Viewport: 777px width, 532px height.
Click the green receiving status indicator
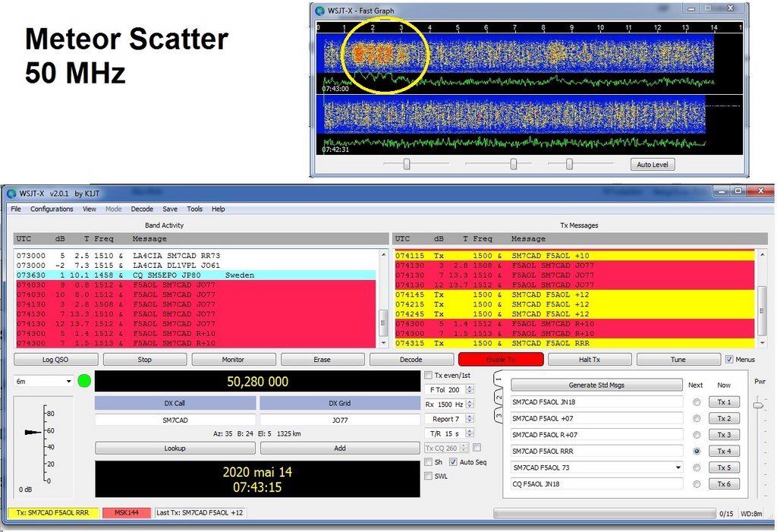(x=84, y=381)
